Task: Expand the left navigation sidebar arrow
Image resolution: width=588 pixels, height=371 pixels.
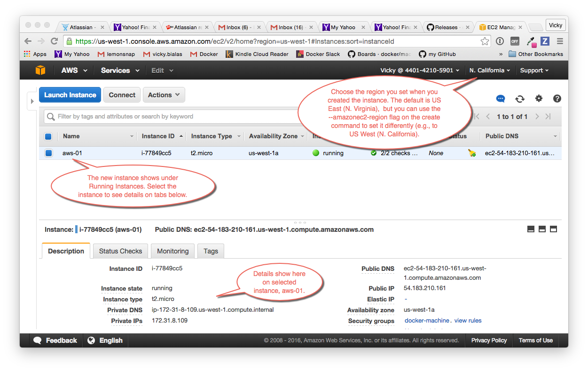Action: [x=32, y=102]
